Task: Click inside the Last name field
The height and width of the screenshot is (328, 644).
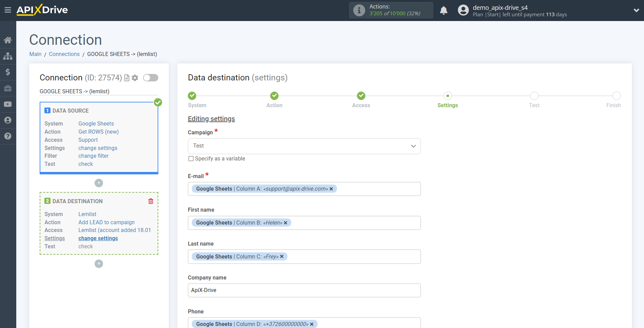Action: tap(304, 256)
